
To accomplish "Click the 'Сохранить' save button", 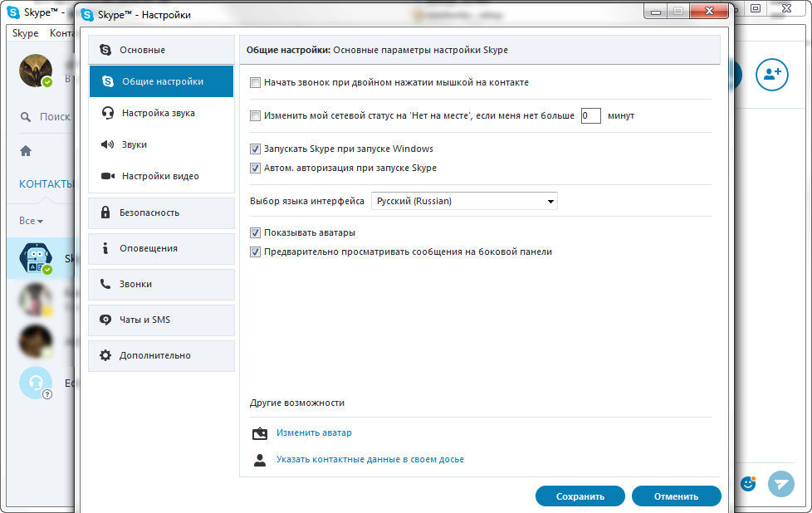I will point(580,496).
